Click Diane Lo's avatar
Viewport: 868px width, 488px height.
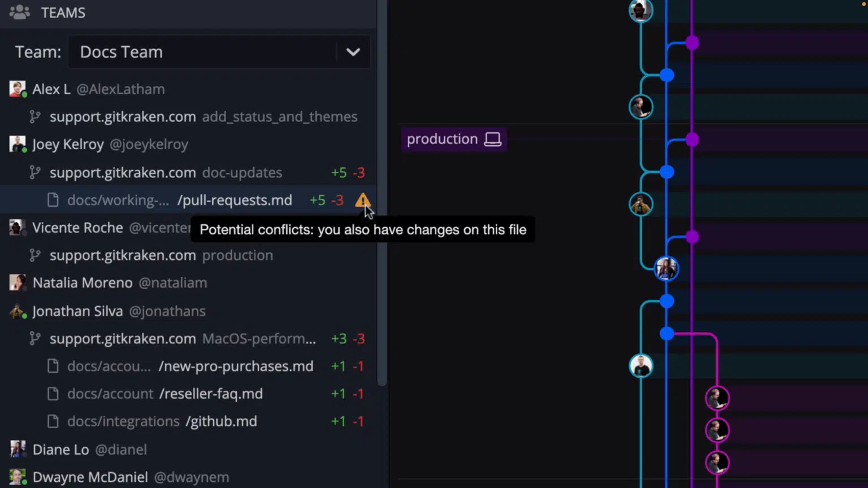[x=18, y=449]
